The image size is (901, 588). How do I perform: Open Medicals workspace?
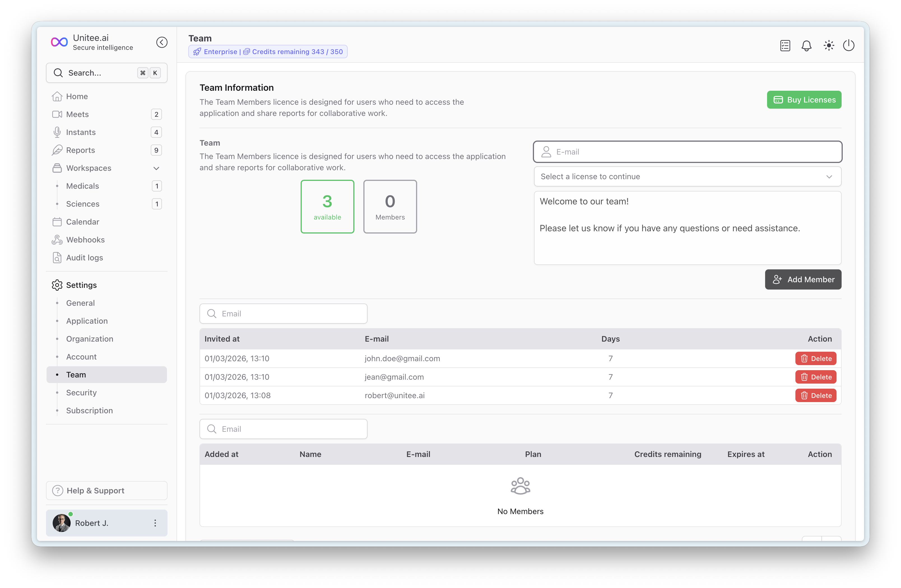coord(106,186)
